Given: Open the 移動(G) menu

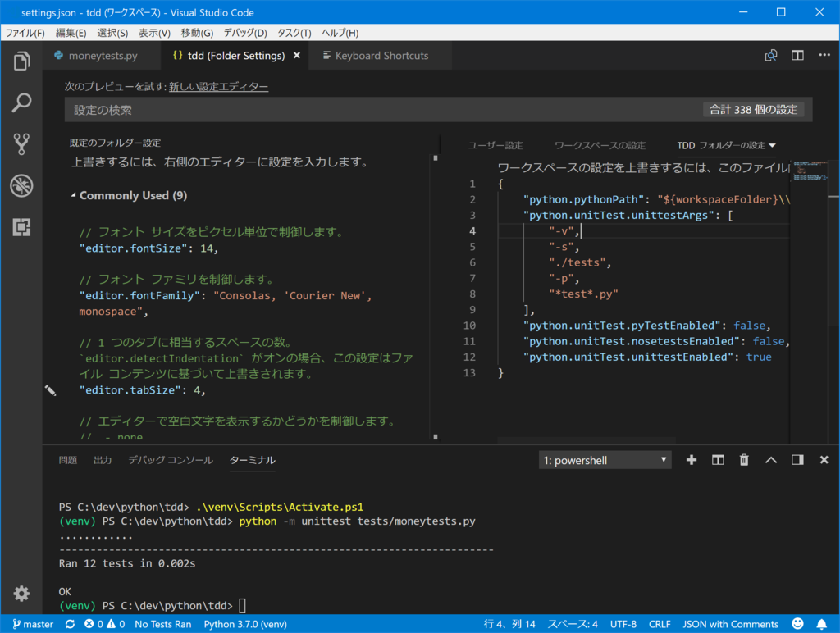Looking at the screenshot, I should tap(197, 33).
